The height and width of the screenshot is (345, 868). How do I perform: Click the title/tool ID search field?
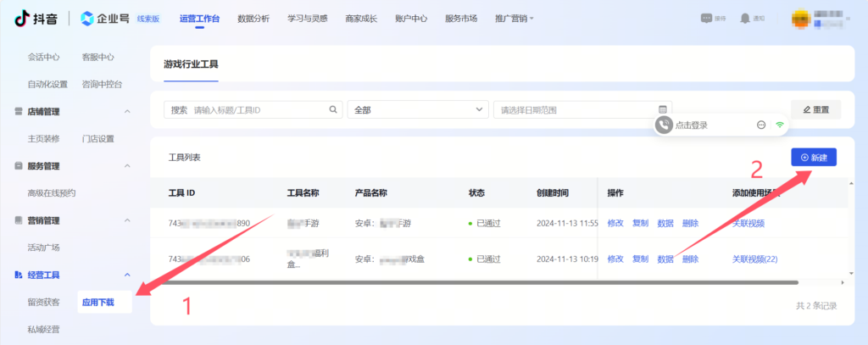(253, 109)
